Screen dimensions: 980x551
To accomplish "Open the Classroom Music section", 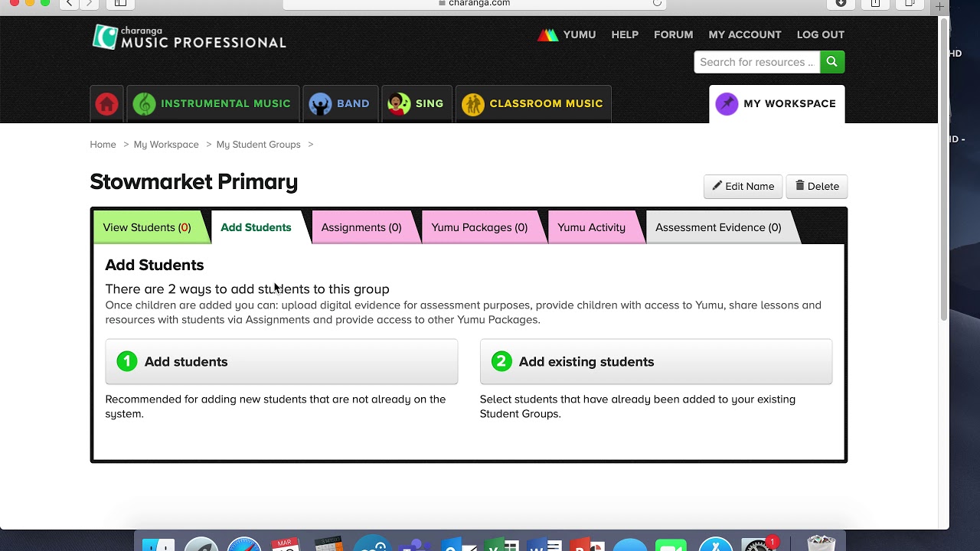I will pos(534,104).
